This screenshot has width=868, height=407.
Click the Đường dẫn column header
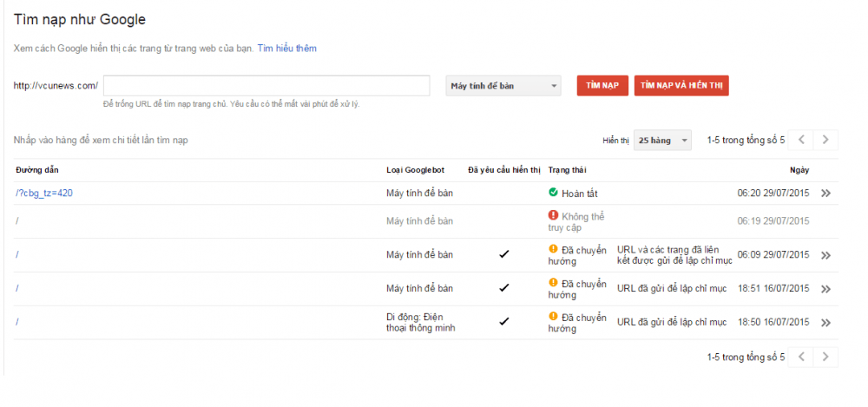click(37, 170)
